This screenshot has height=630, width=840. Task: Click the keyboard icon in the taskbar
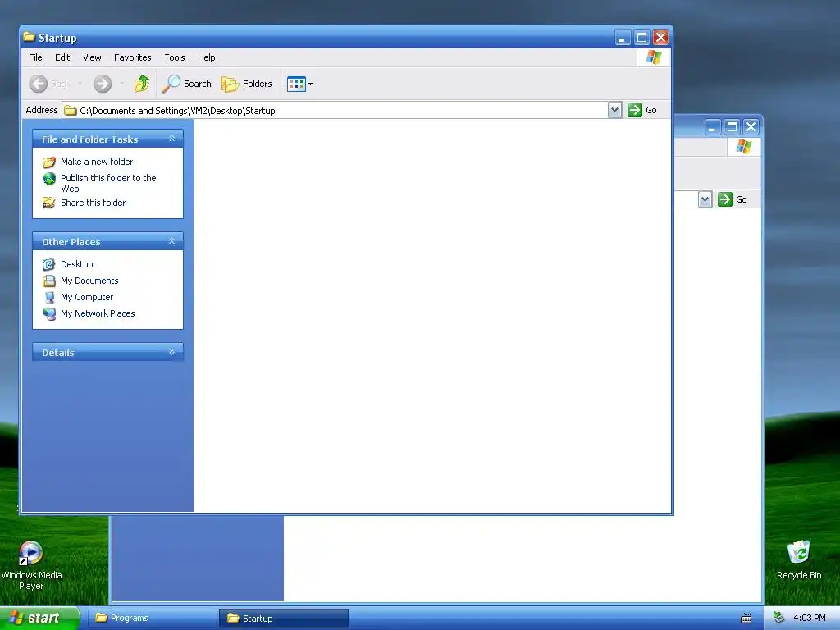[x=746, y=619]
